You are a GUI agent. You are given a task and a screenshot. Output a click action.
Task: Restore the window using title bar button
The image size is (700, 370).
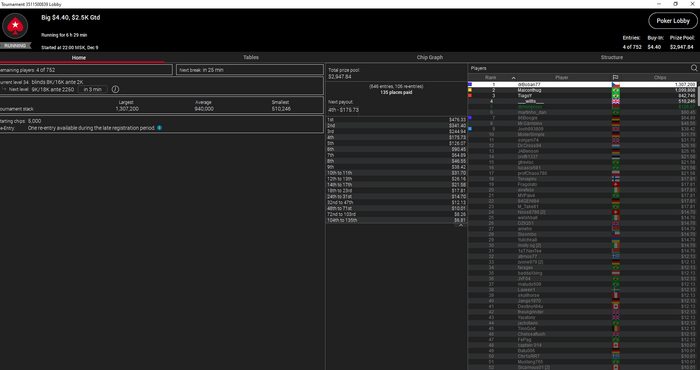pyautogui.click(x=675, y=4)
